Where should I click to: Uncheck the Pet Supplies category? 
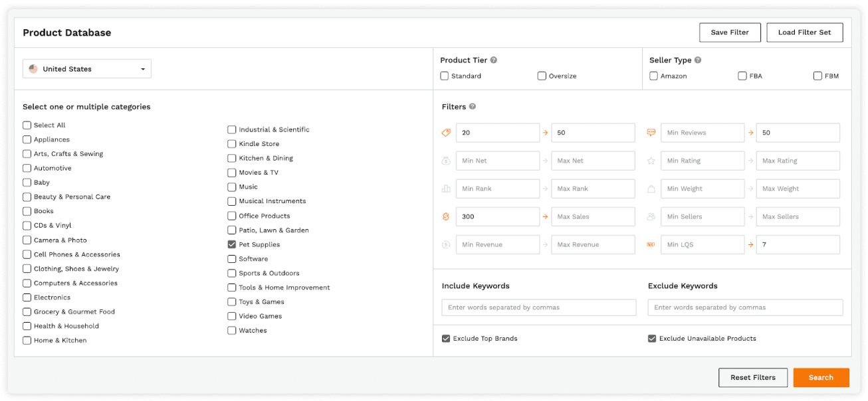[x=232, y=244]
